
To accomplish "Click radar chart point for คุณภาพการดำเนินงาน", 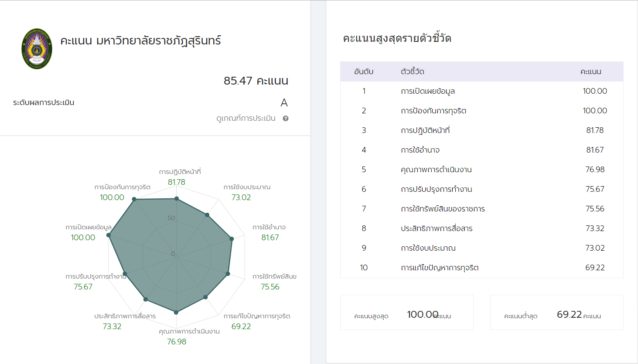I will (176, 312).
